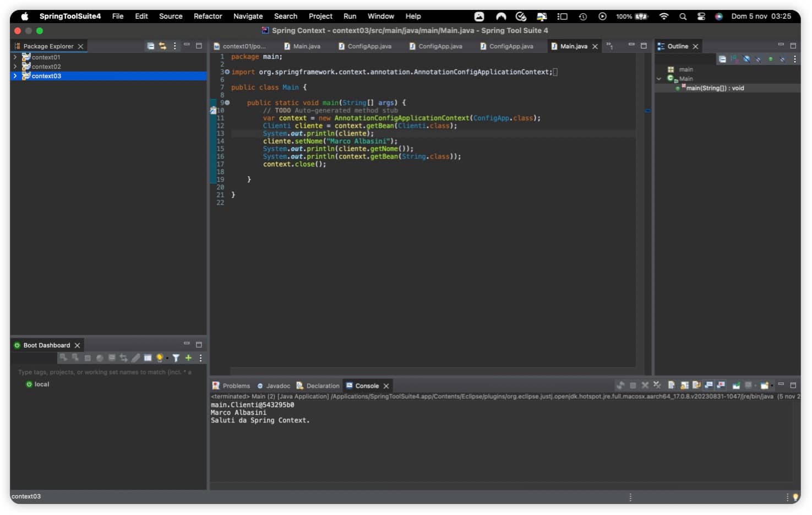This screenshot has width=812, height=515.
Task: Open Control Center in macOS menu bar
Action: [701, 17]
